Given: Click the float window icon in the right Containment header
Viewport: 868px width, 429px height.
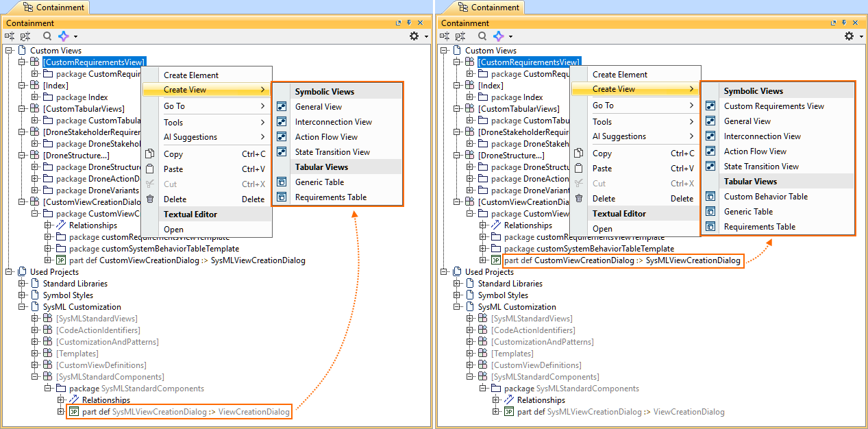Looking at the screenshot, I should tap(834, 23).
